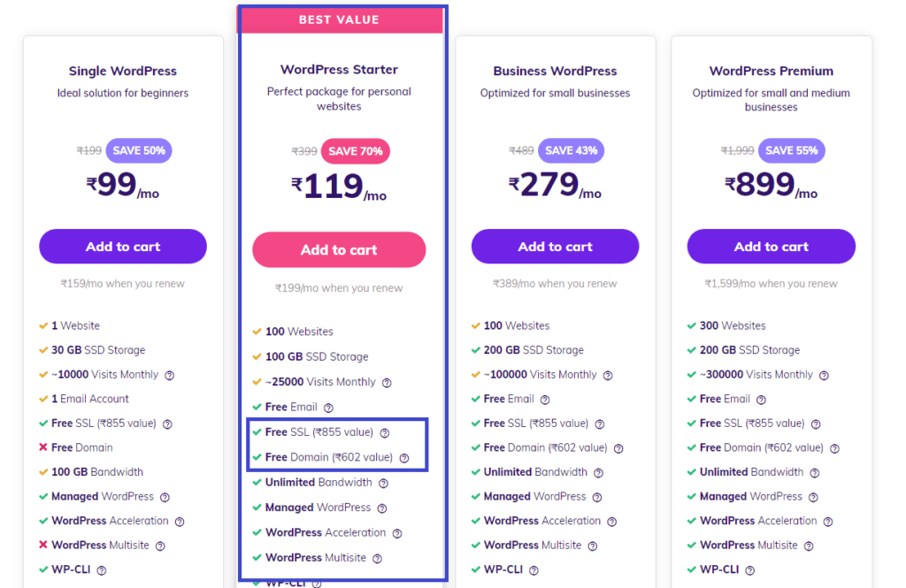This screenshot has height=588, width=906.
Task: Open WP-CLI info icon in Business WordPress plan
Action: [x=534, y=570]
